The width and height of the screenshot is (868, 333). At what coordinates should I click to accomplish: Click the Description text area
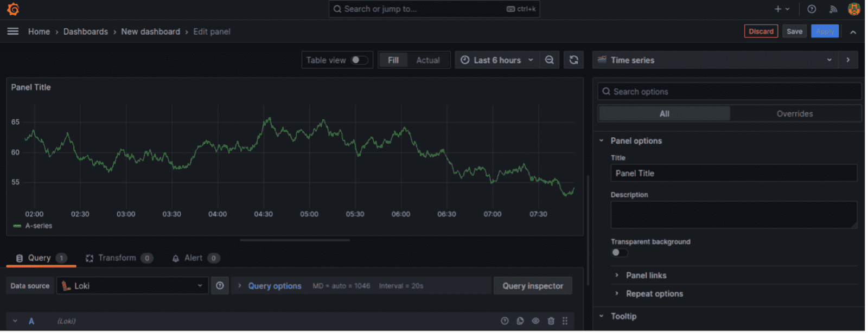[x=733, y=215]
